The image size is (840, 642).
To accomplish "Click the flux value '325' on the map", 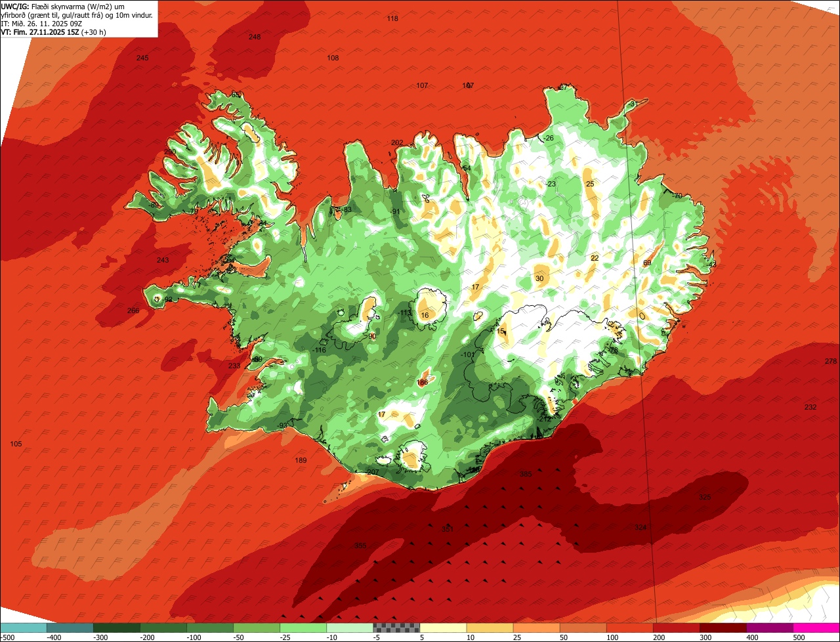I will coord(705,497).
